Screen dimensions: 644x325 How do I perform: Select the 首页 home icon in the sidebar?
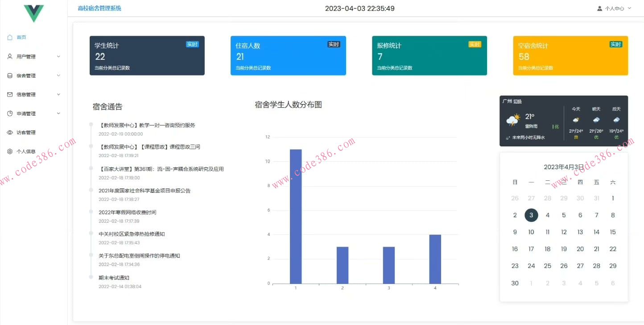click(11, 37)
